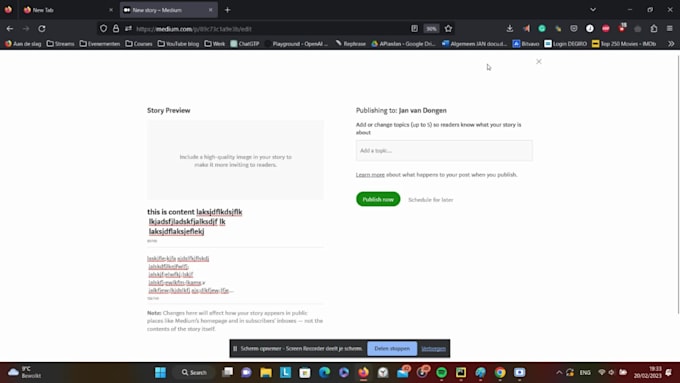
Task: Open Spotify from the taskbar
Action: point(441,373)
